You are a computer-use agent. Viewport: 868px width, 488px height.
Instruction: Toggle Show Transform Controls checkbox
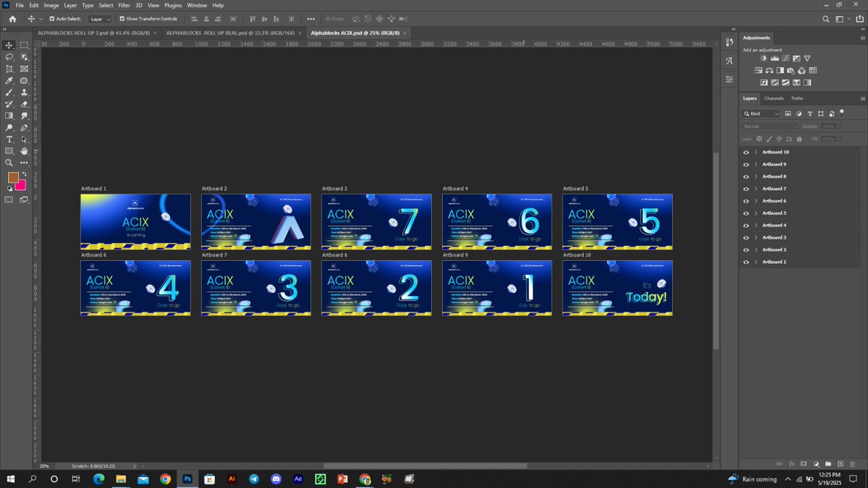click(x=122, y=19)
